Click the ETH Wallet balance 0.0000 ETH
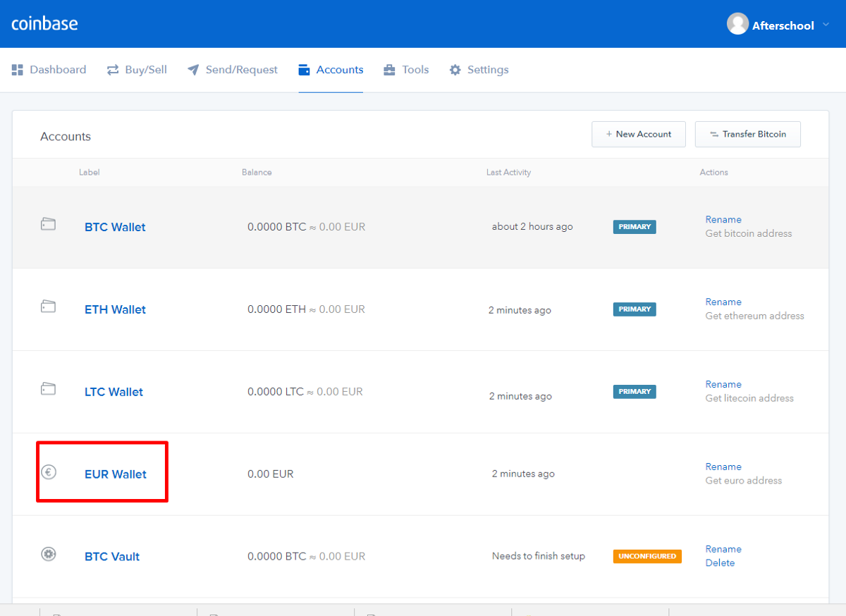The image size is (846, 616). point(276,309)
